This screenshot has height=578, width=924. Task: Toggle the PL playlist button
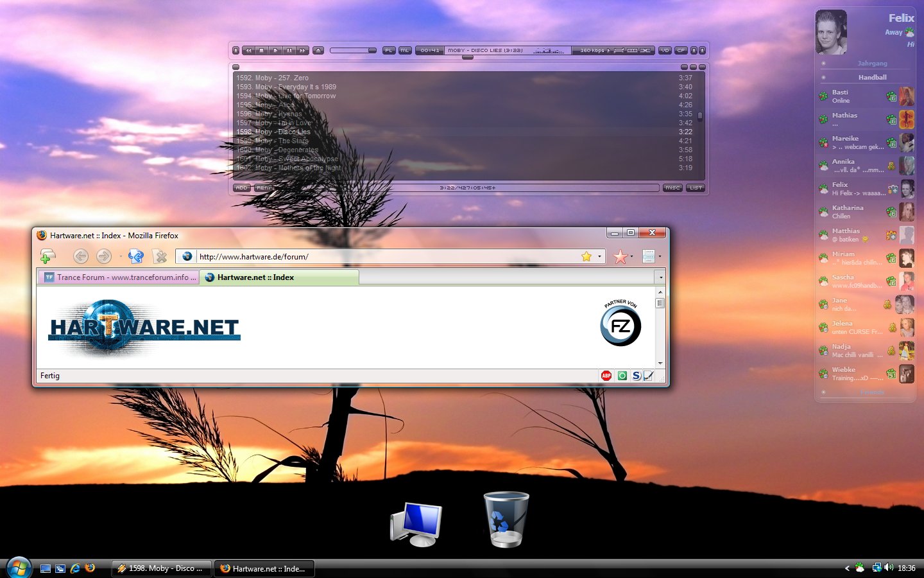pos(389,50)
